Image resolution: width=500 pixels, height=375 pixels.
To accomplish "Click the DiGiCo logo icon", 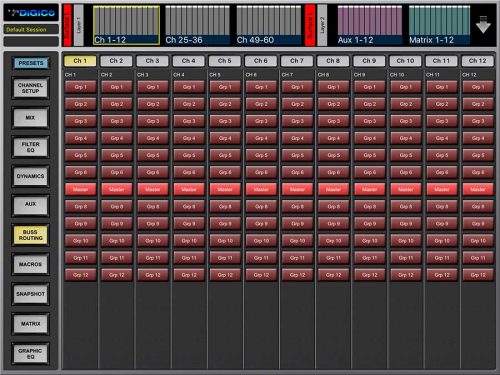I will (x=31, y=13).
